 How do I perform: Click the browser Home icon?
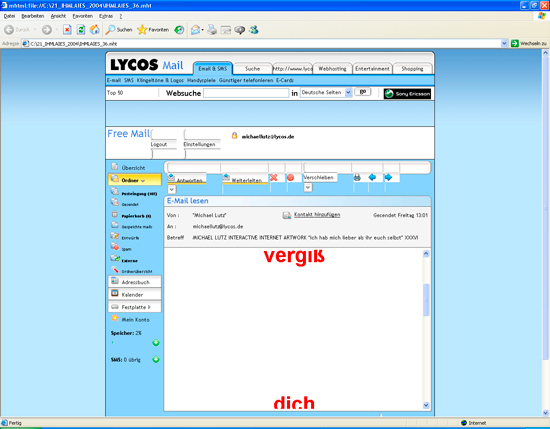click(x=95, y=30)
